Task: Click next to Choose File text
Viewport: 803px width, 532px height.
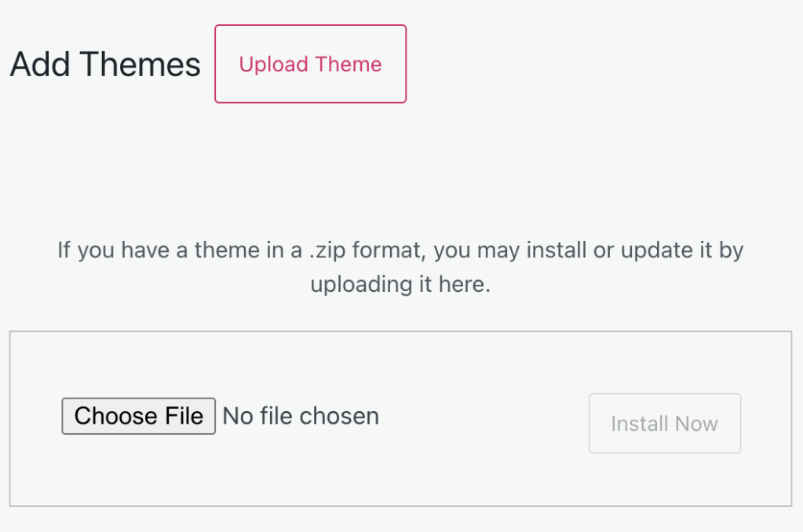Action: (x=300, y=416)
